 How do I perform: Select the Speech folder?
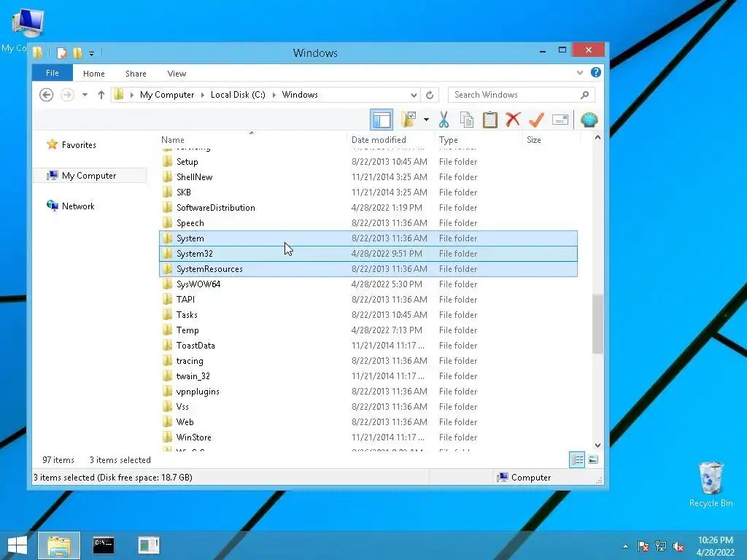(x=368, y=223)
